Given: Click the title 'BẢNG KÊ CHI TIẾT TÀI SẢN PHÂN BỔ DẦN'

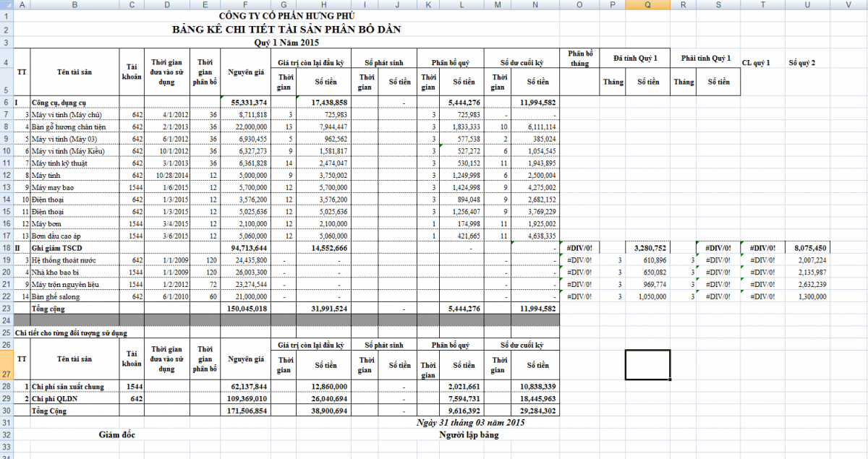Looking at the screenshot, I should 286,30.
